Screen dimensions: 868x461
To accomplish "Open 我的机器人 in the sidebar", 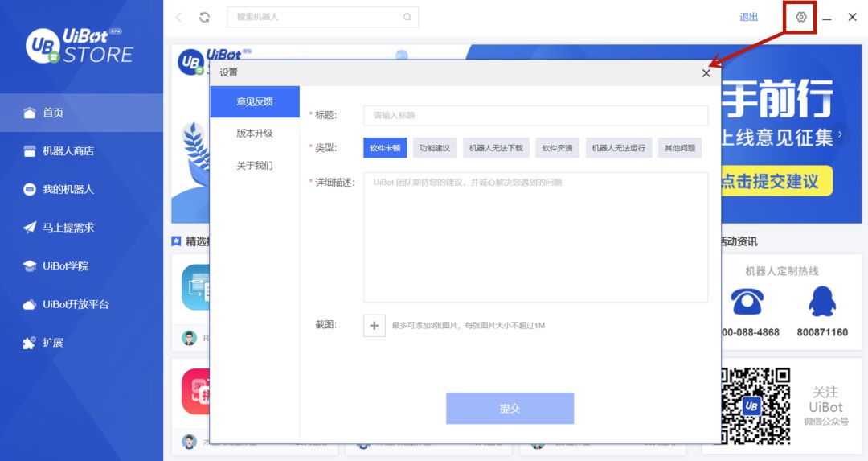I will click(81, 190).
